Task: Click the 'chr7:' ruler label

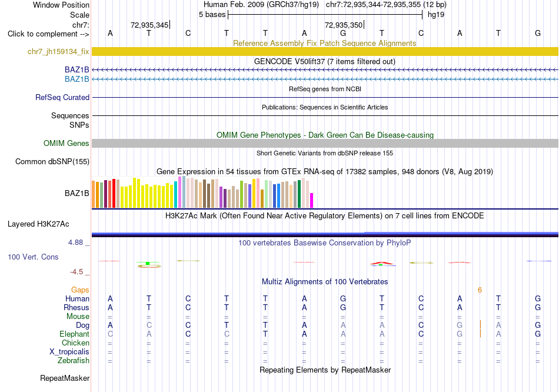Action: click(x=81, y=25)
